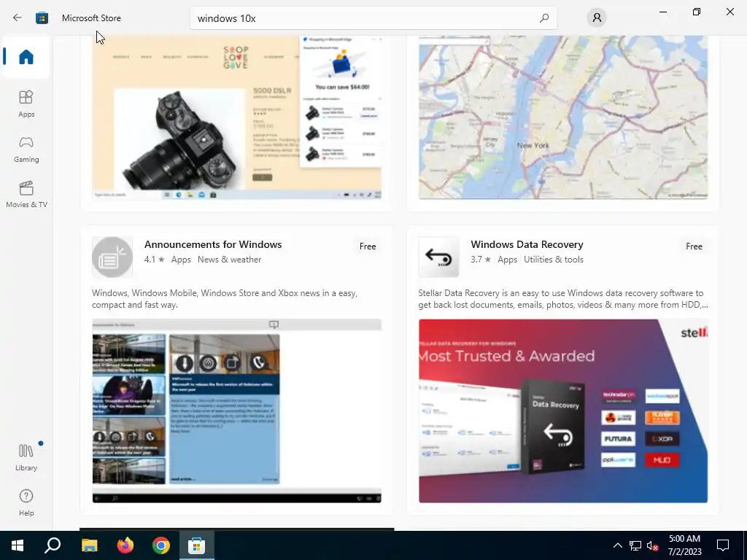
Task: Launch Firefox from the taskbar
Action: tap(125, 545)
